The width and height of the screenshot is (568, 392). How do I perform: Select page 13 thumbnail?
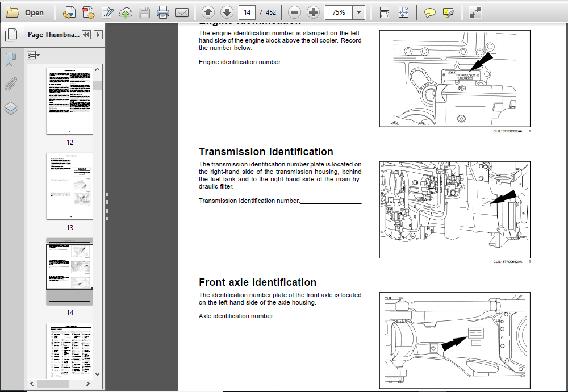[69, 186]
